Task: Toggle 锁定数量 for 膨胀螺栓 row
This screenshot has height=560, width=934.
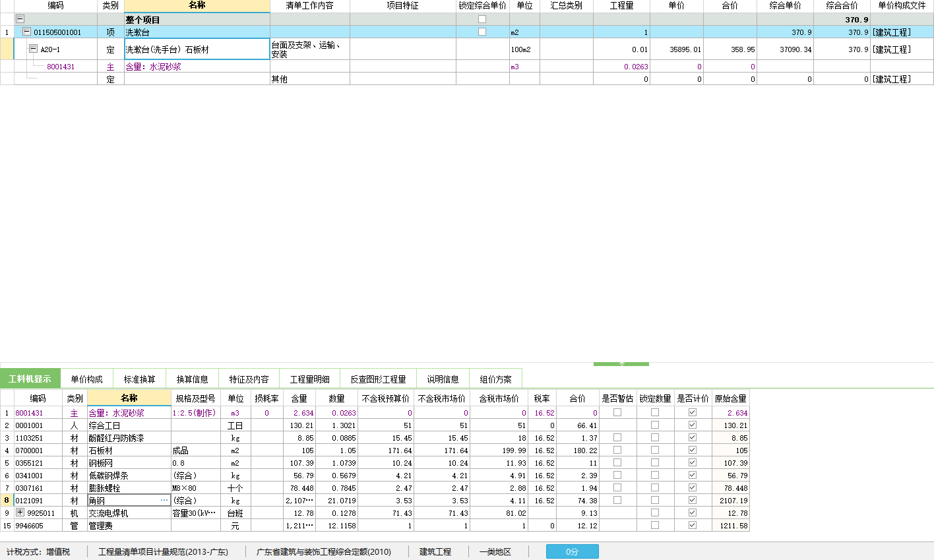Action: (655, 487)
